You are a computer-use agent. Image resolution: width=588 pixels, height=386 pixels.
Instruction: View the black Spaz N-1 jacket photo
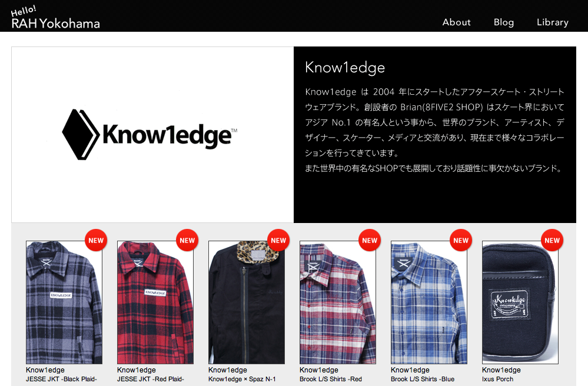pyautogui.click(x=247, y=302)
